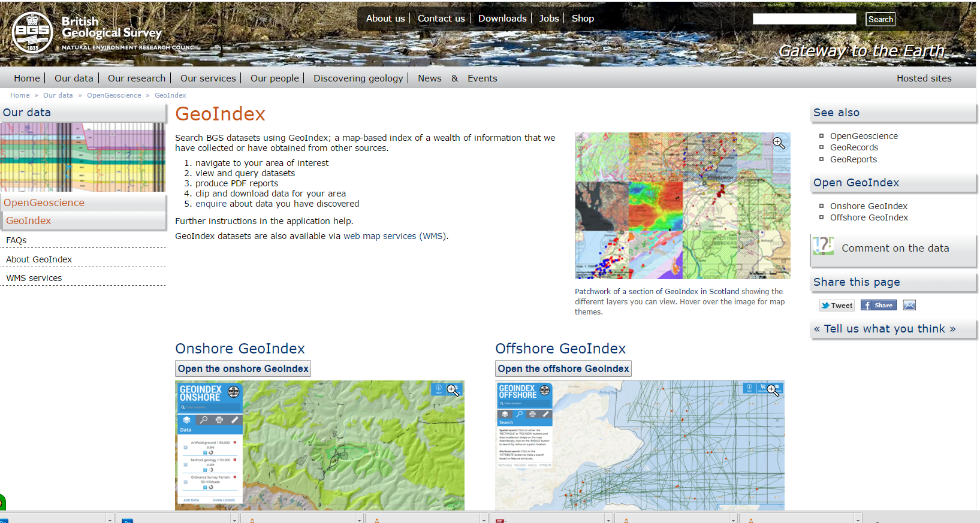
Task: Follow the web map services (WMS) link
Action: pos(395,236)
